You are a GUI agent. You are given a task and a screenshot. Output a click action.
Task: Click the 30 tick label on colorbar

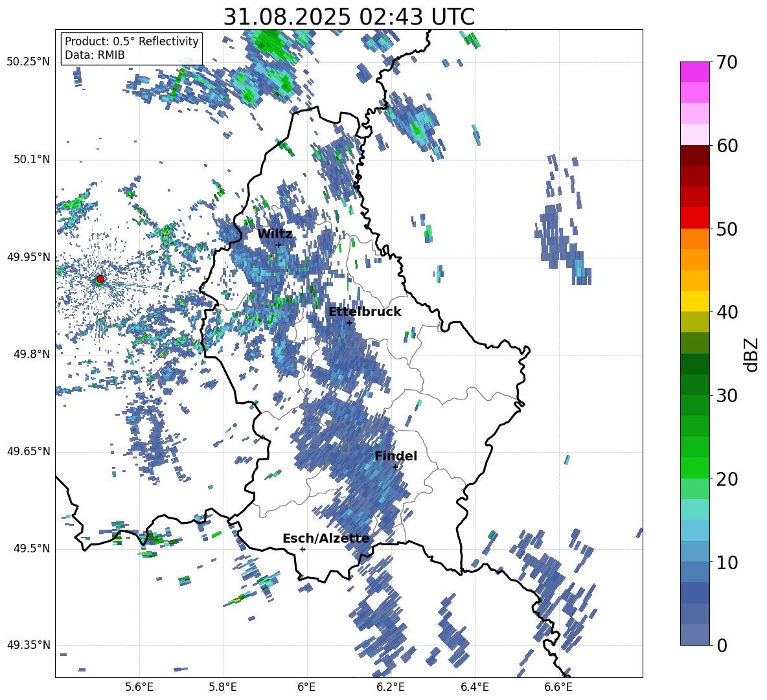pos(728,396)
